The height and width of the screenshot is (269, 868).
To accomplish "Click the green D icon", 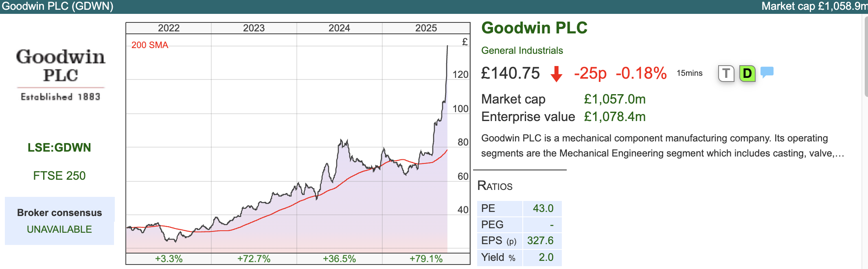I will pyautogui.click(x=747, y=74).
